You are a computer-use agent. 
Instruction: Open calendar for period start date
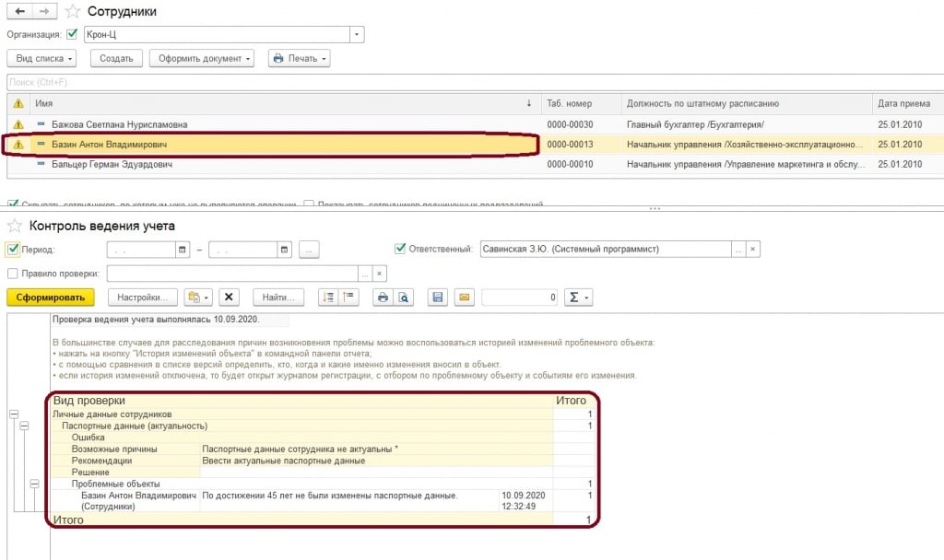(x=183, y=250)
